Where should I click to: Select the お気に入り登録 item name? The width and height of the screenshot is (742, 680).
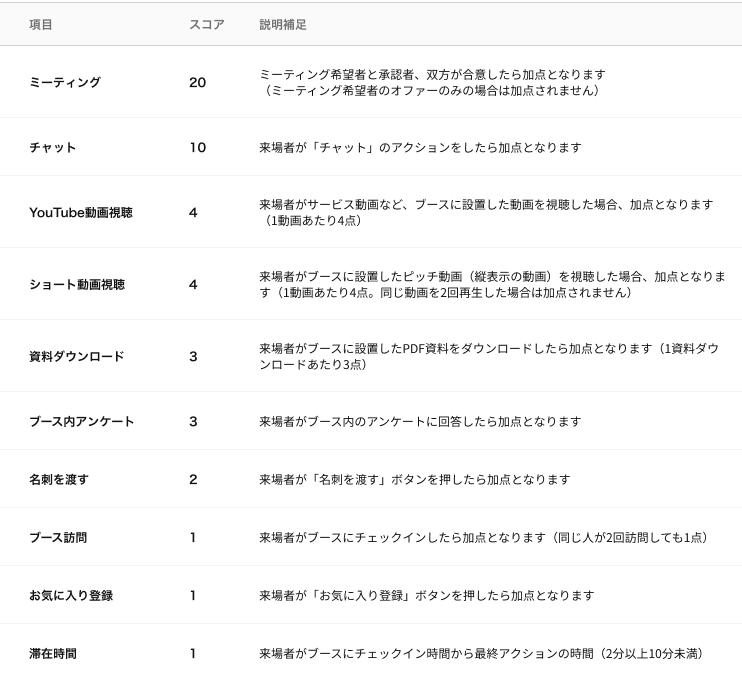click(71, 596)
